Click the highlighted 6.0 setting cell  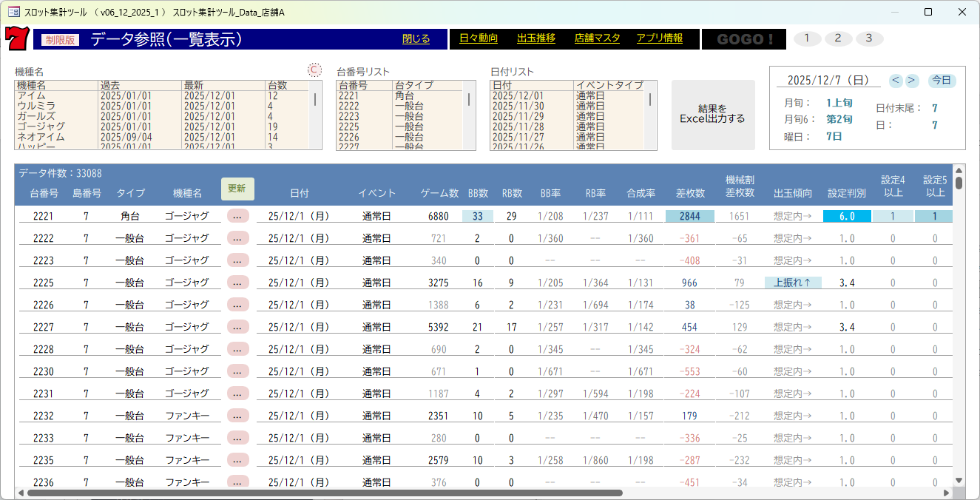coord(847,216)
